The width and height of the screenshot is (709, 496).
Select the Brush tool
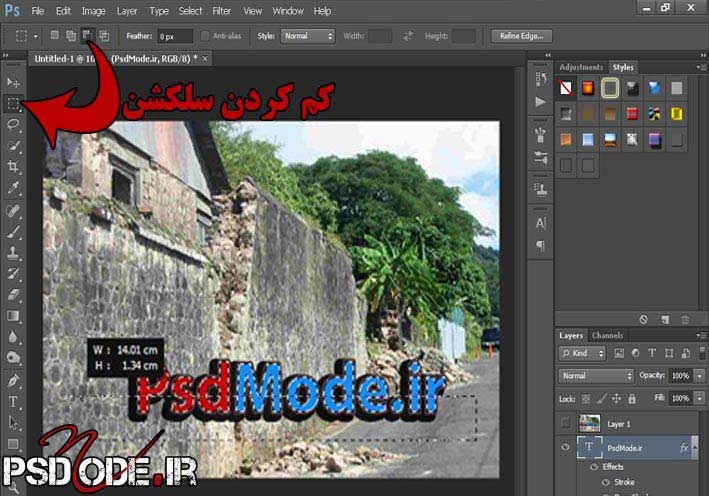(13, 231)
